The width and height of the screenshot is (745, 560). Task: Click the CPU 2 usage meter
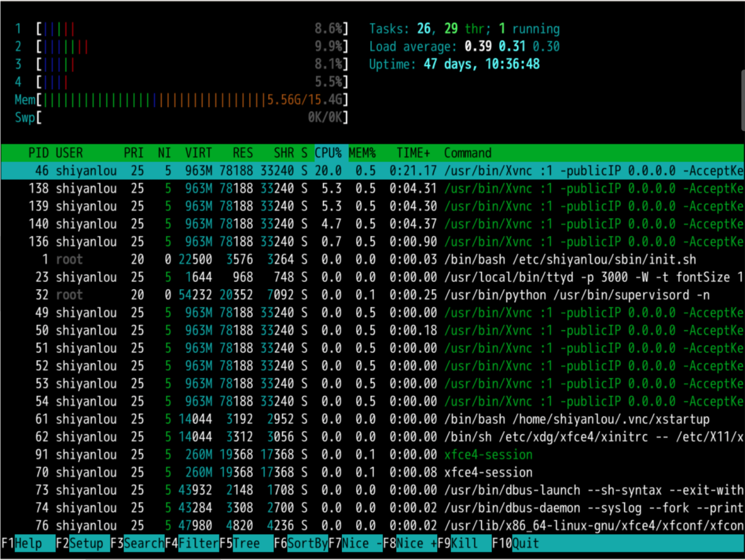tap(181, 47)
